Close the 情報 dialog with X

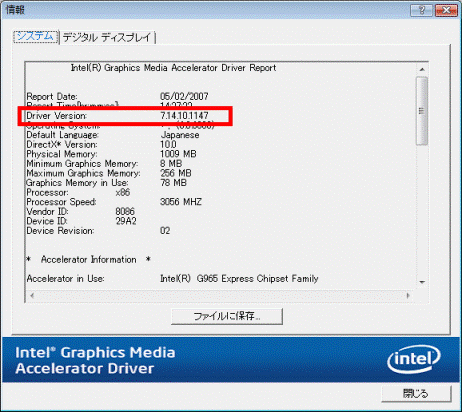[447, 10]
